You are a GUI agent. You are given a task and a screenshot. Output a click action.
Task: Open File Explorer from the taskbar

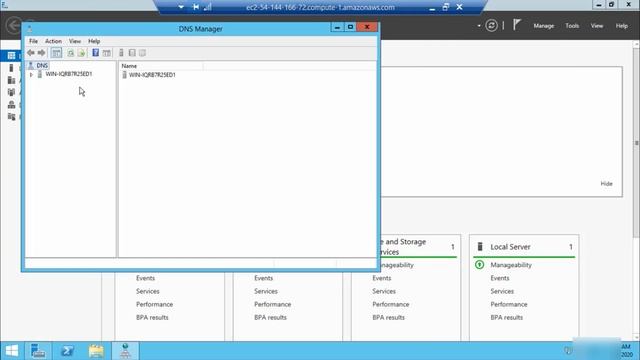pyautogui.click(x=96, y=351)
